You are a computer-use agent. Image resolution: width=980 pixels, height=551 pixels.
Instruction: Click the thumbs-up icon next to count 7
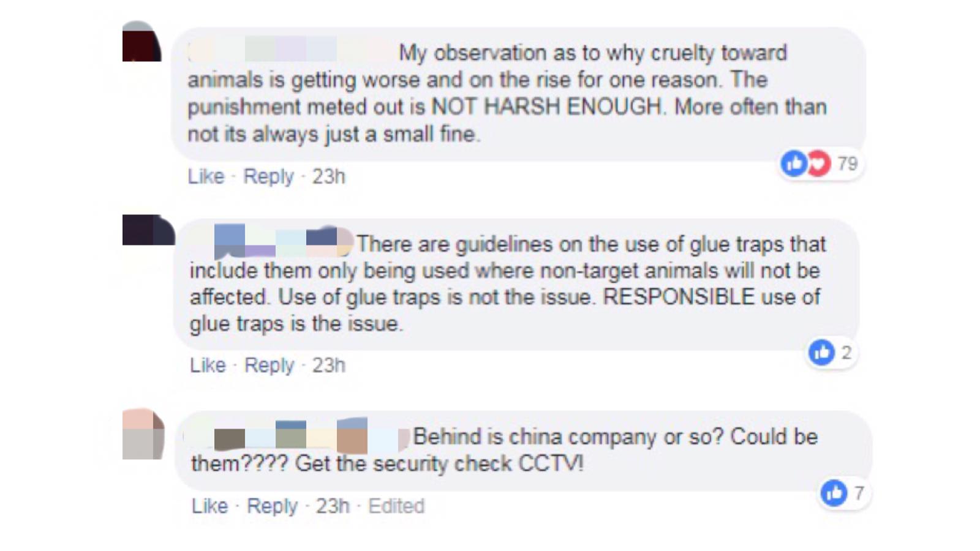[834, 493]
